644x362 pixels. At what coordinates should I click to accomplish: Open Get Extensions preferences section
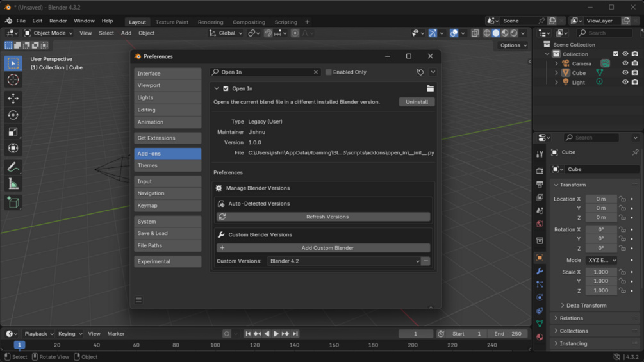click(168, 138)
